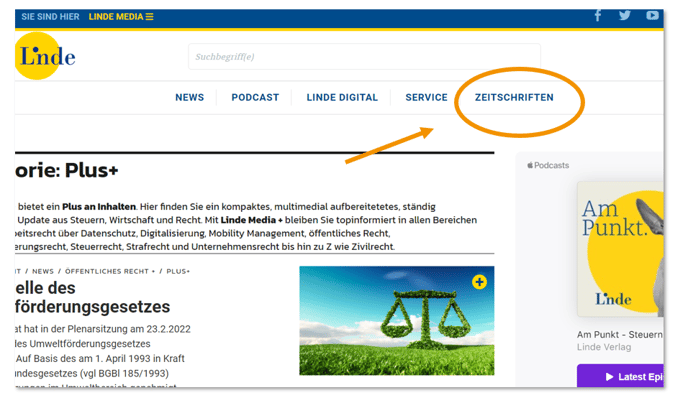688x413 pixels.
Task: Click the bold Plus an Inhalten text
Action: coord(99,206)
